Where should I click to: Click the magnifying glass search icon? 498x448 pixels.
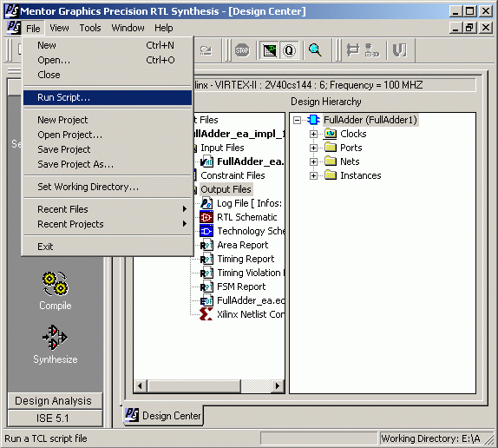pos(315,50)
